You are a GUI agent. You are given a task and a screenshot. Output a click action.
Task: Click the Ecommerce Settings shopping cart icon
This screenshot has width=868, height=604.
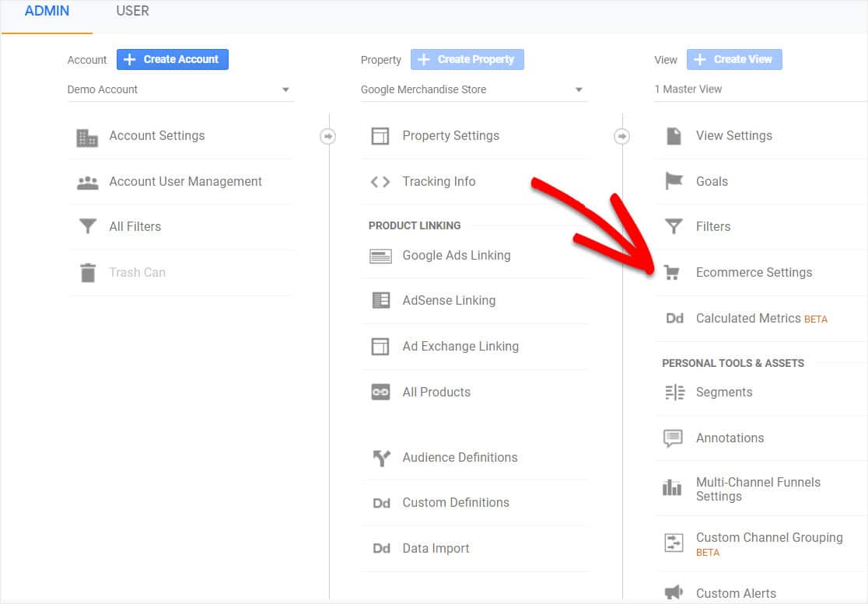click(673, 273)
